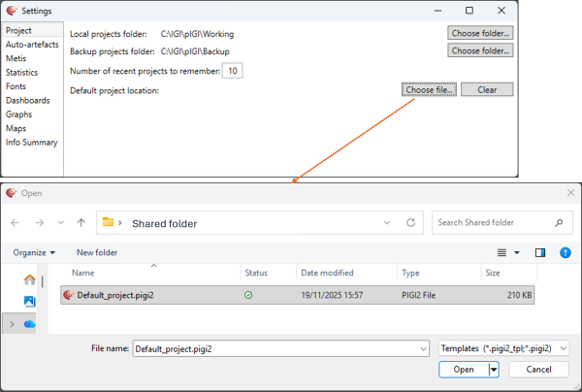Click the Gallery icon in navigation pane

pos(29,302)
